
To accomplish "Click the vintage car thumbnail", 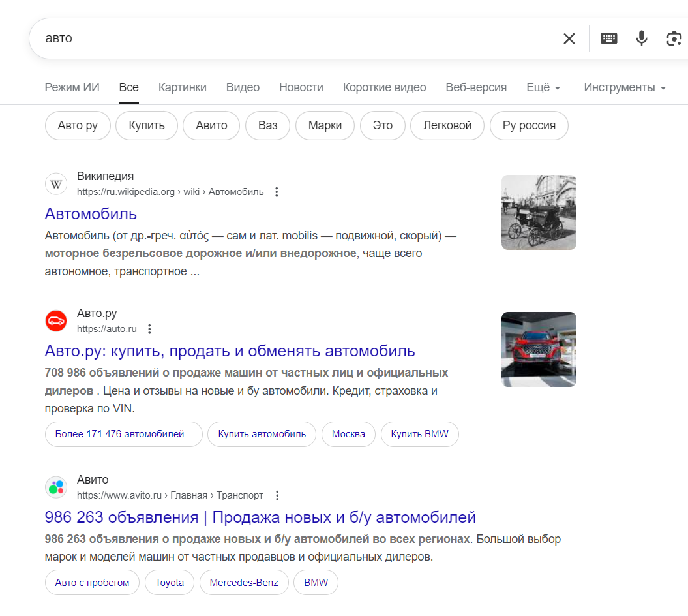I will coord(539,213).
